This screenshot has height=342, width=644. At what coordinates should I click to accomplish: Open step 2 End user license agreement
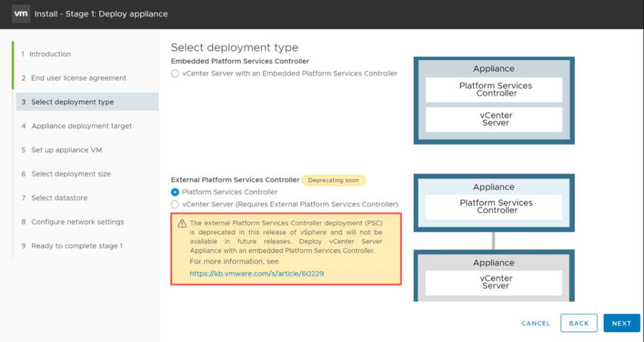pyautogui.click(x=78, y=78)
